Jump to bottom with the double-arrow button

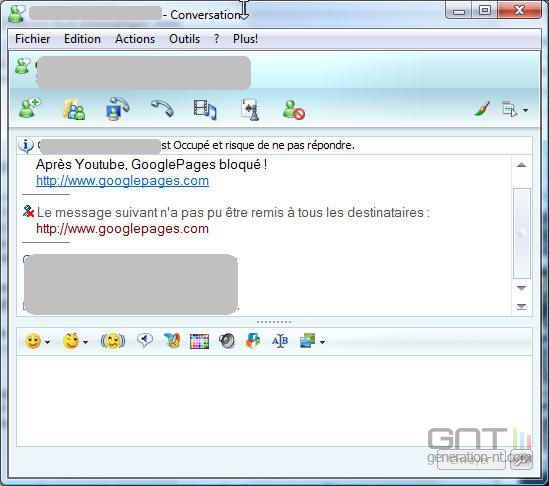click(521, 307)
